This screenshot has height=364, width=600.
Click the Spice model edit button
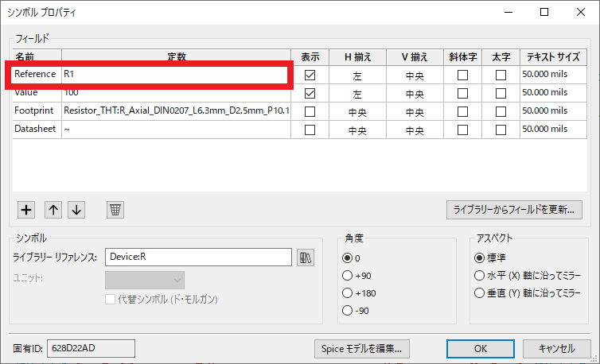362,348
